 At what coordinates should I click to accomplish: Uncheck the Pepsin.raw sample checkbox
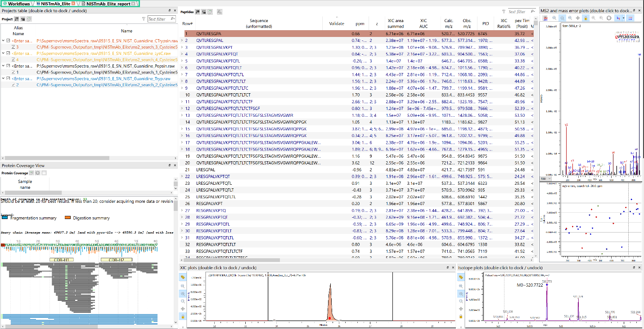tap(9, 66)
